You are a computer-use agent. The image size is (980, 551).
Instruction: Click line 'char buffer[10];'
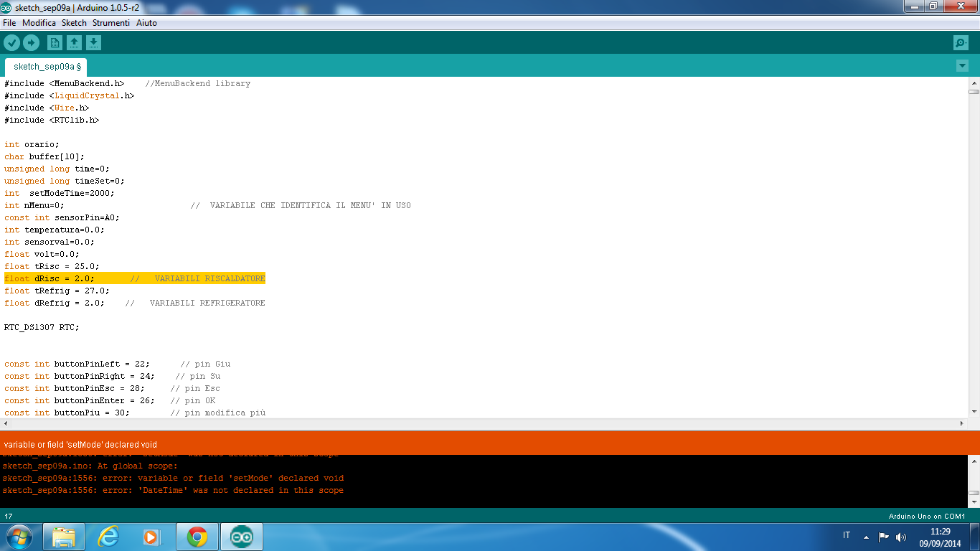pyautogui.click(x=44, y=156)
